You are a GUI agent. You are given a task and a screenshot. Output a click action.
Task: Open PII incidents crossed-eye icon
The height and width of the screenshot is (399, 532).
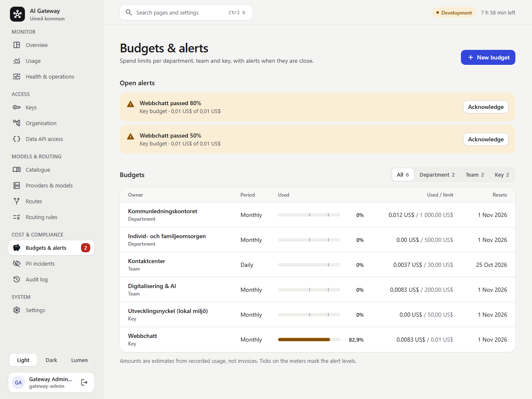click(17, 264)
